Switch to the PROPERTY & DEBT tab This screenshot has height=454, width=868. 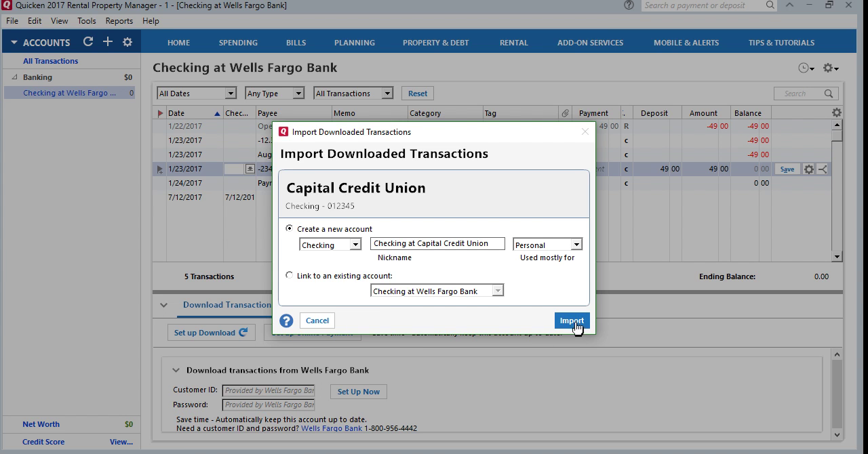tap(436, 42)
